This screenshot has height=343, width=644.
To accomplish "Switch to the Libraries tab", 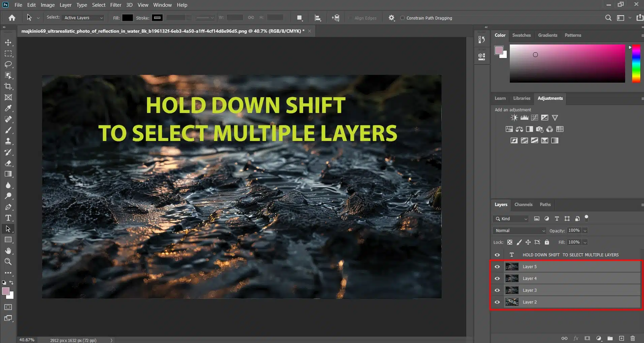I will (x=522, y=98).
